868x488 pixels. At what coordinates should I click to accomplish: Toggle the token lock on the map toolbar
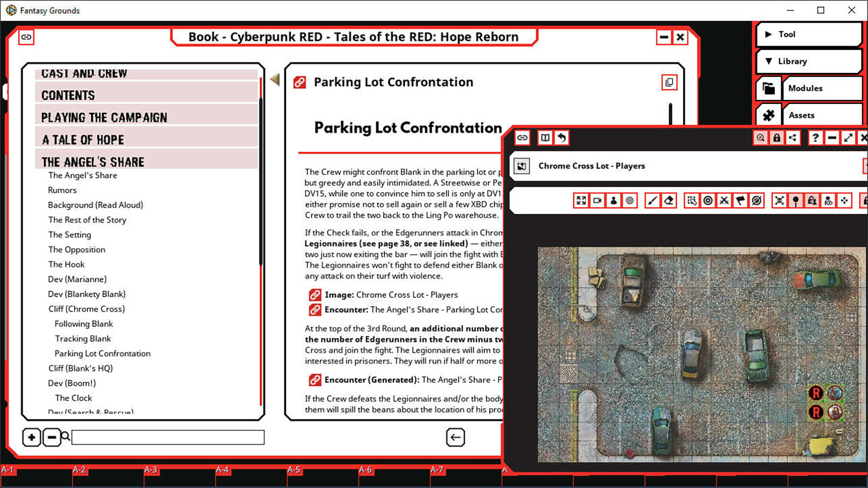812,200
